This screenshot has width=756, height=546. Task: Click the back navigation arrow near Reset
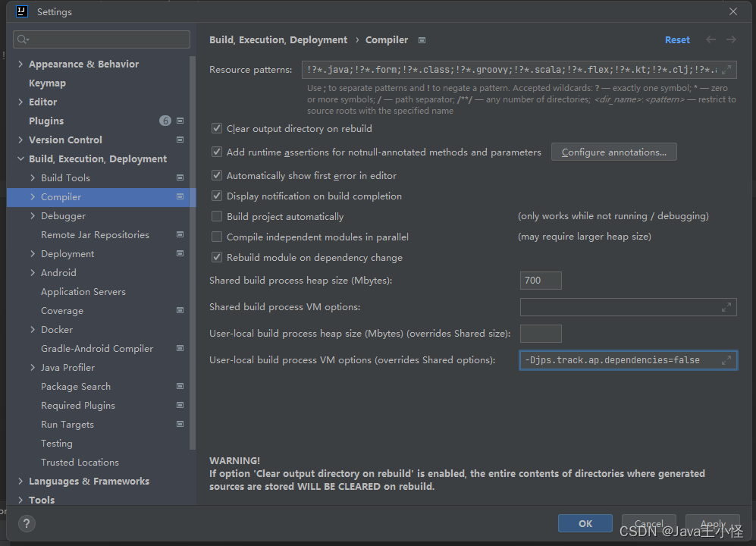coord(710,39)
